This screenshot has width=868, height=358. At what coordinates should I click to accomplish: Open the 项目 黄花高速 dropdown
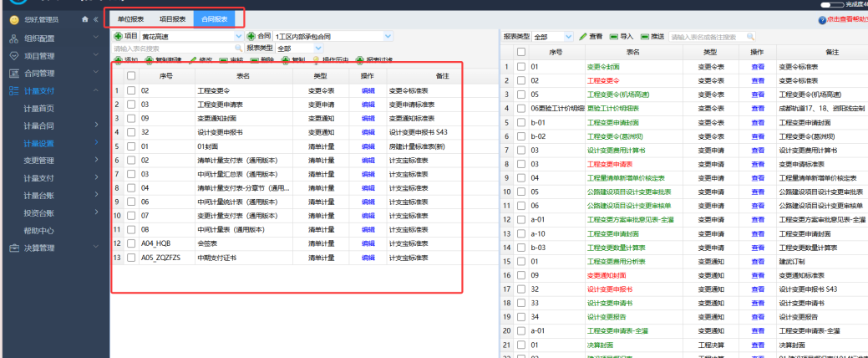pos(191,36)
